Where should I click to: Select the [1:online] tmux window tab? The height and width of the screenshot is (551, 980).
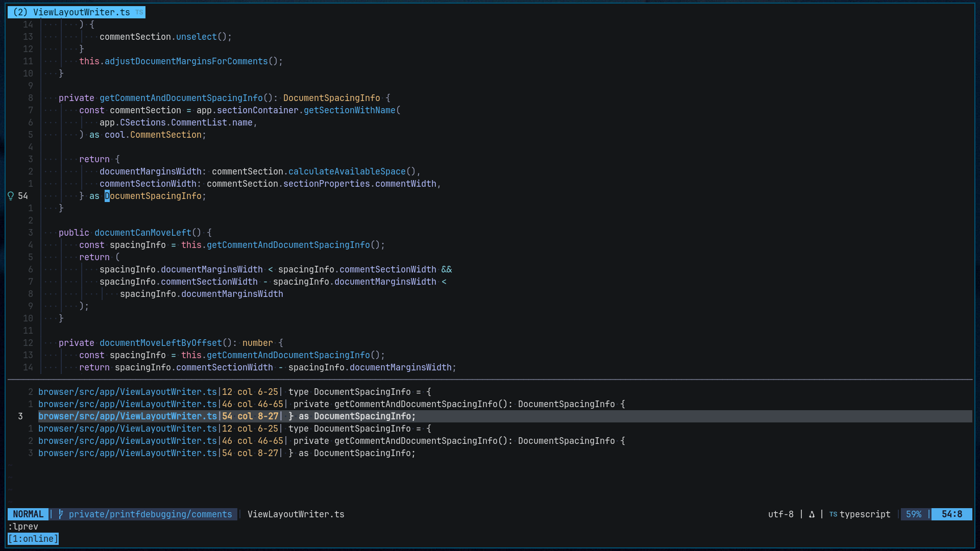tap(33, 539)
